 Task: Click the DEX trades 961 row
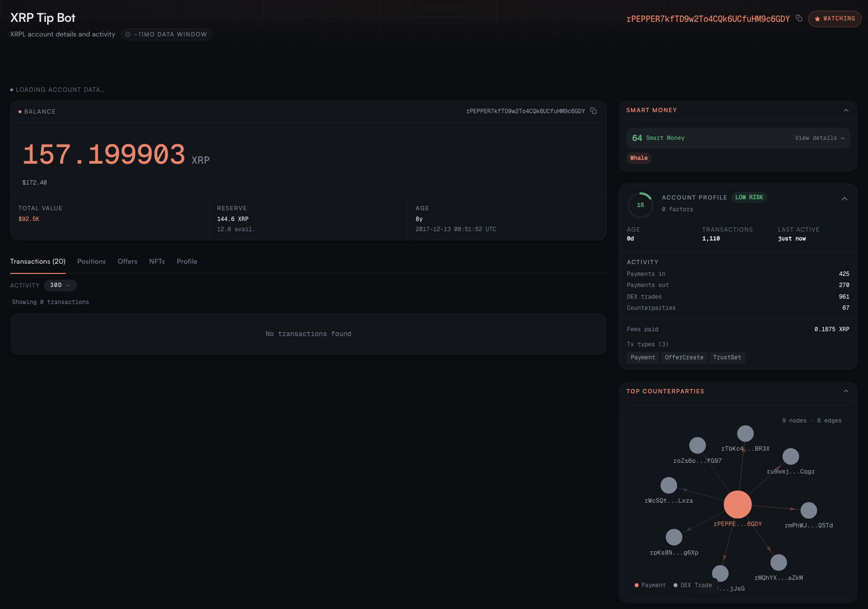pos(738,297)
